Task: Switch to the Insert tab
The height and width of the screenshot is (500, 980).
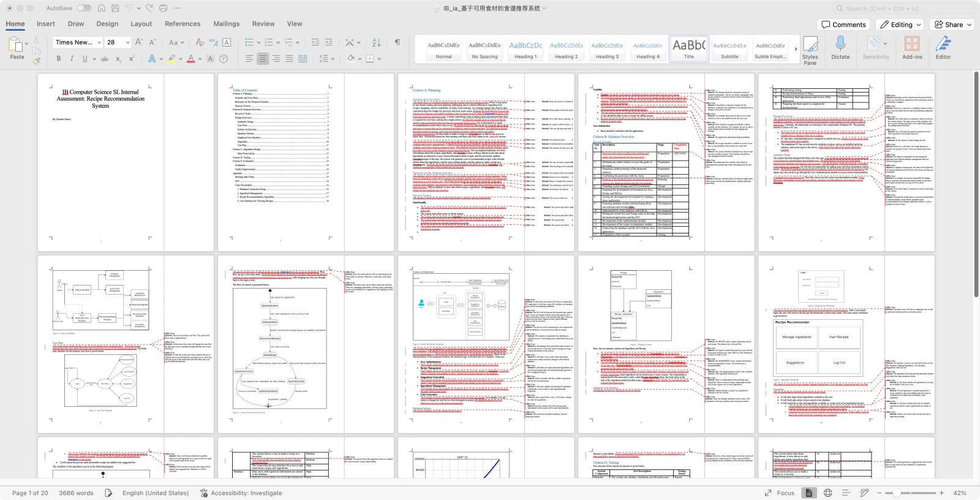Action: (x=46, y=24)
